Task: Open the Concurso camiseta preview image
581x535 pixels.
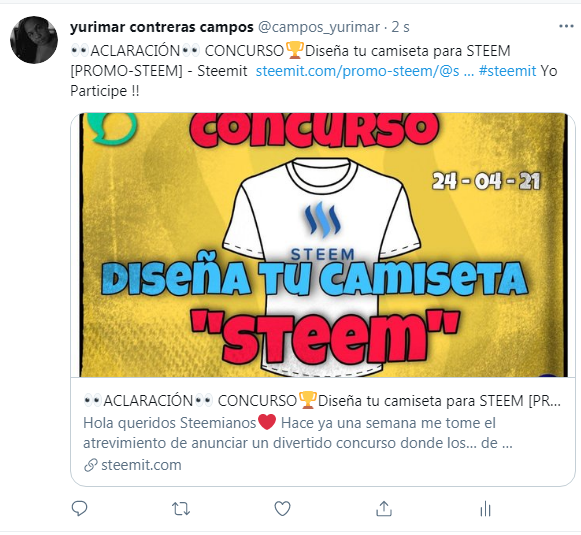Action: [x=323, y=245]
